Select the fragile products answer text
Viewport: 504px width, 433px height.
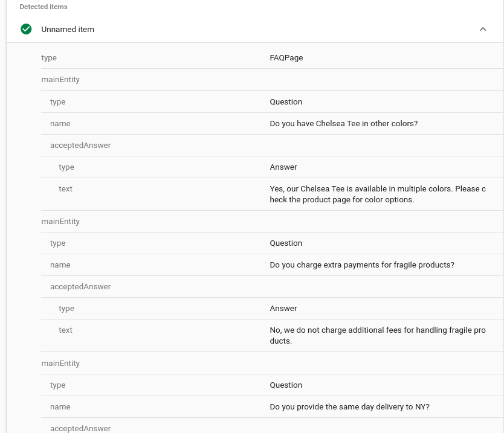(378, 335)
